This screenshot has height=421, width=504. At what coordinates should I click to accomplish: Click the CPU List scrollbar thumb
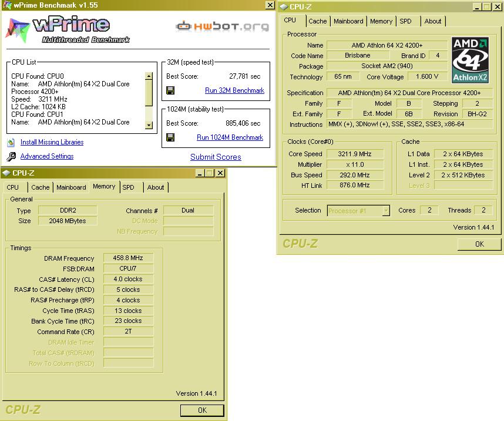coord(149,93)
